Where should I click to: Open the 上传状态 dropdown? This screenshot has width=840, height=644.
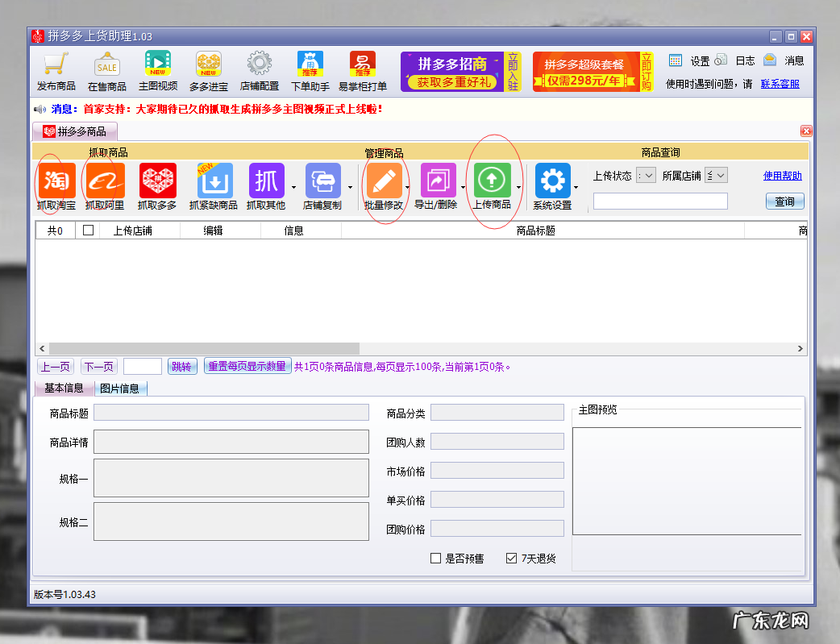coord(646,175)
